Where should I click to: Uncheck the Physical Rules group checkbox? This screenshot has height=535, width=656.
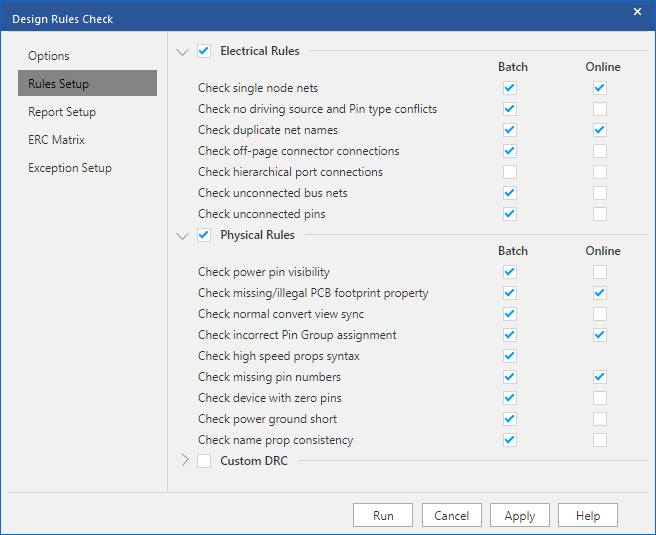[x=204, y=235]
